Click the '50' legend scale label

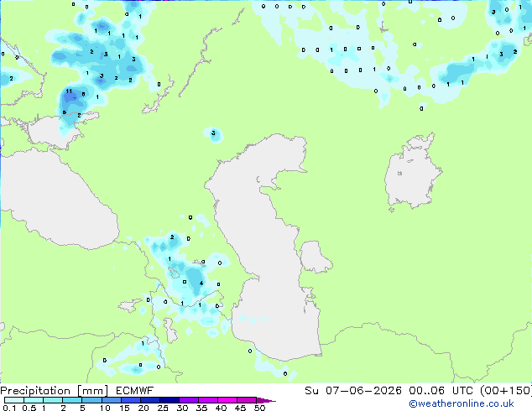[259, 408]
